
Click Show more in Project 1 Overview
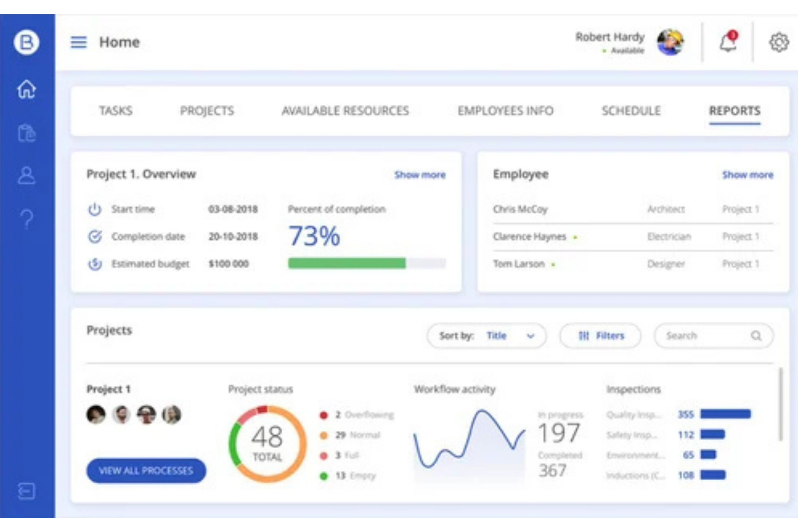pos(420,175)
